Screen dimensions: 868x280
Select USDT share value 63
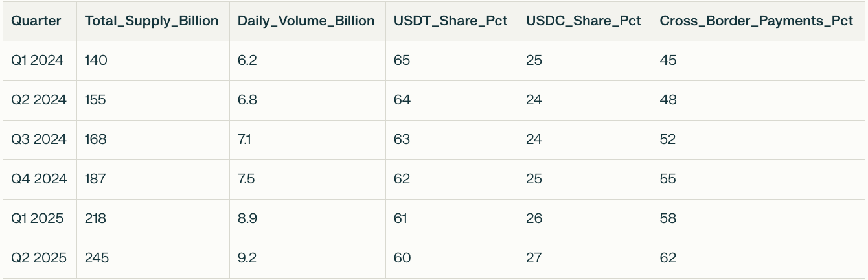[402, 139]
